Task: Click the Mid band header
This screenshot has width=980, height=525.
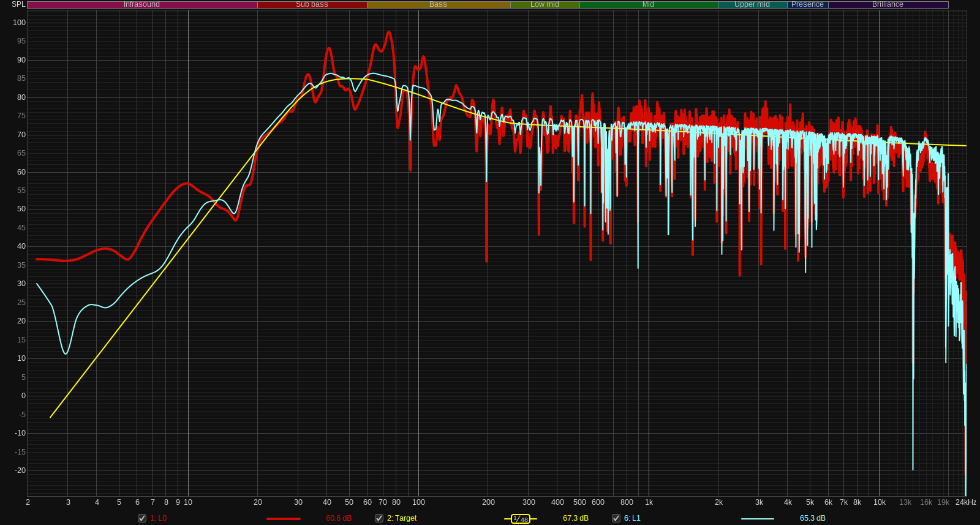Action: 648,4
